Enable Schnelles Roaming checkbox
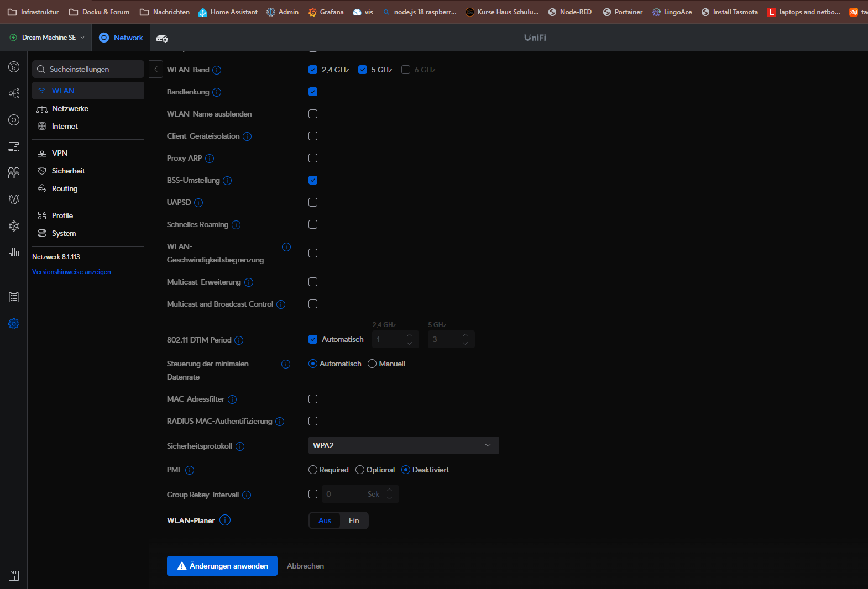868x589 pixels. point(313,224)
